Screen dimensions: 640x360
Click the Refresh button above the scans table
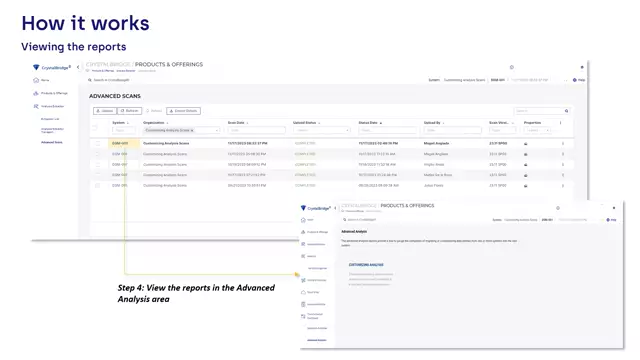[130, 111]
